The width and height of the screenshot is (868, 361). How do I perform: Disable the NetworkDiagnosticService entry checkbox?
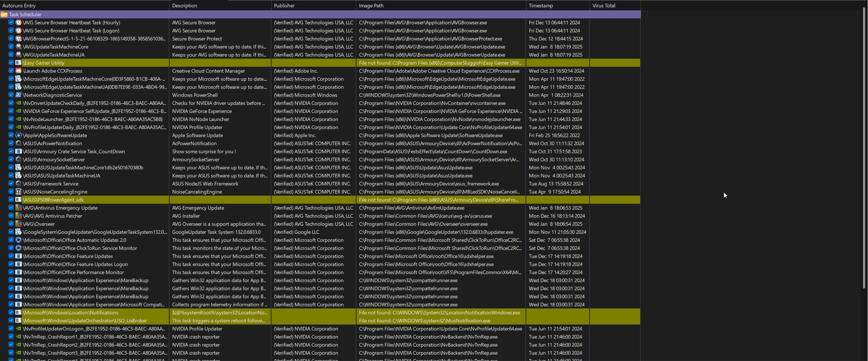[x=11, y=95]
